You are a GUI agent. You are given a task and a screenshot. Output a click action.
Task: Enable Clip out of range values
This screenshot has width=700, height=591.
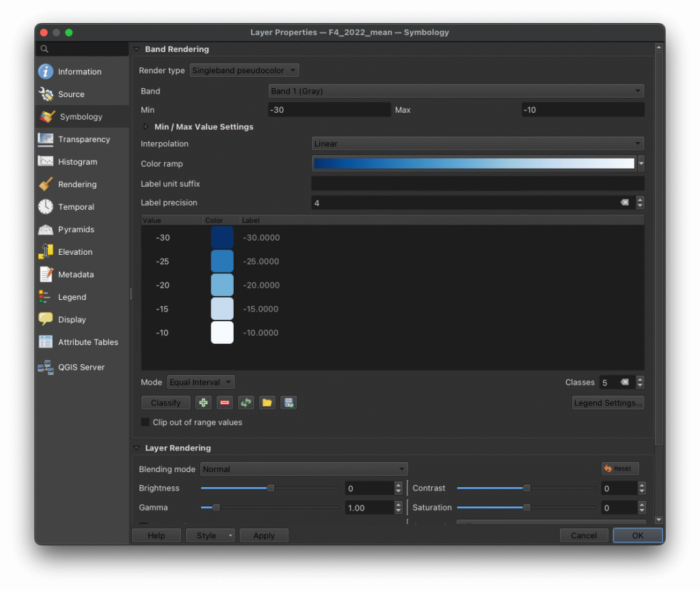(x=146, y=422)
